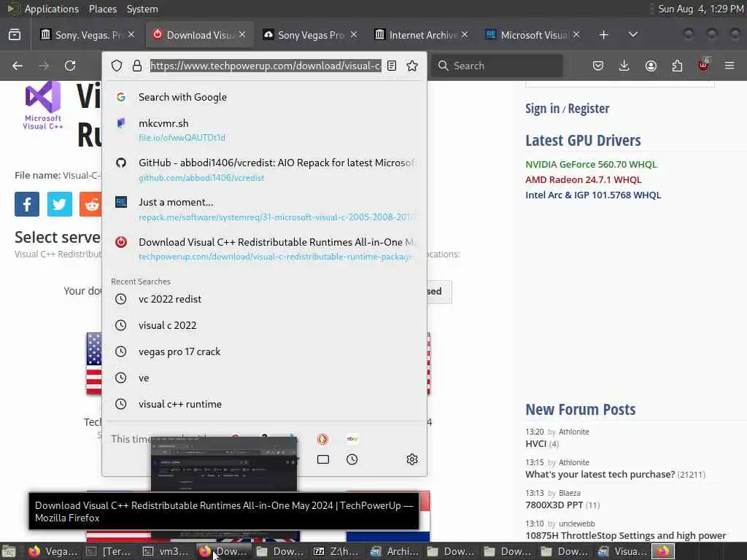Share page on Twitter

coord(60,204)
